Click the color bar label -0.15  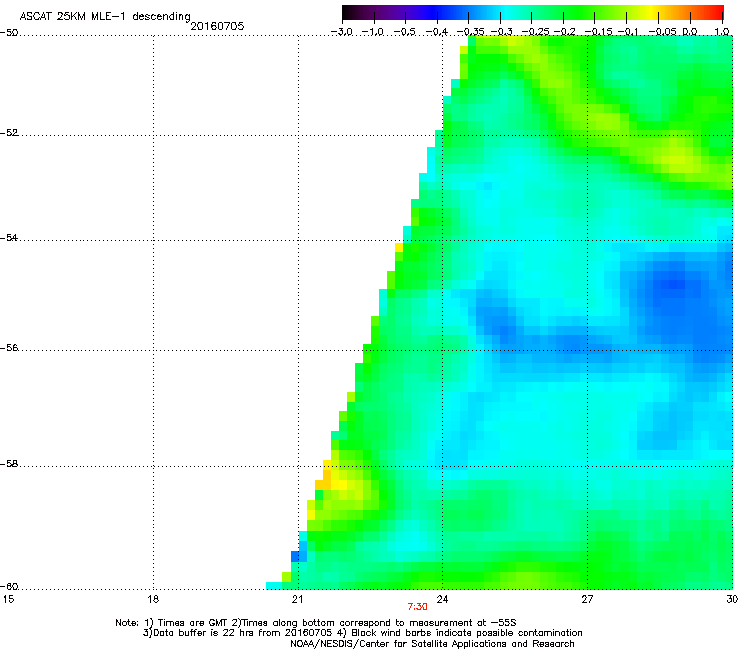pos(598,32)
